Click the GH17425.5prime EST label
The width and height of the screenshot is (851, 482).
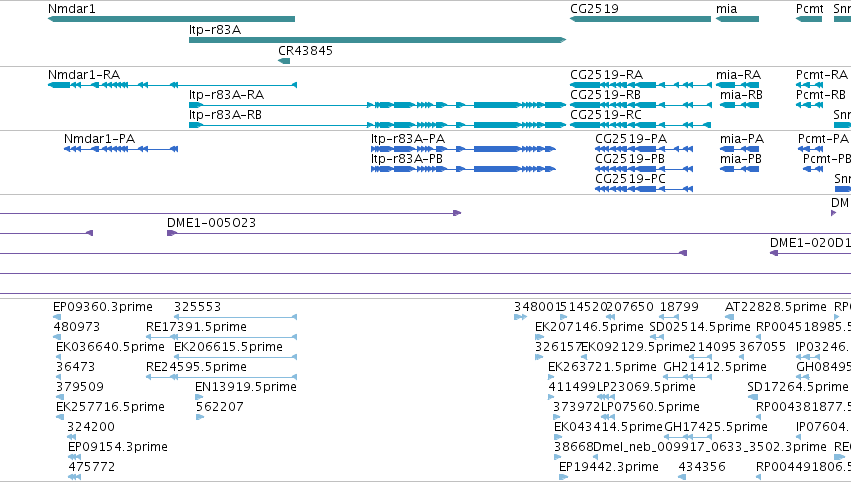pos(716,427)
